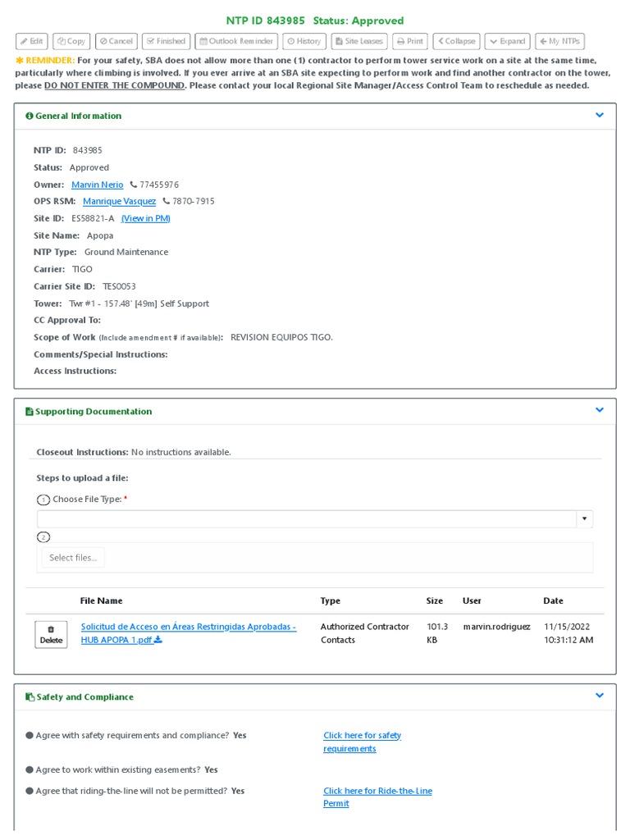Mark the NTP as Finished
Screen dimensions: 630x840
point(166,41)
